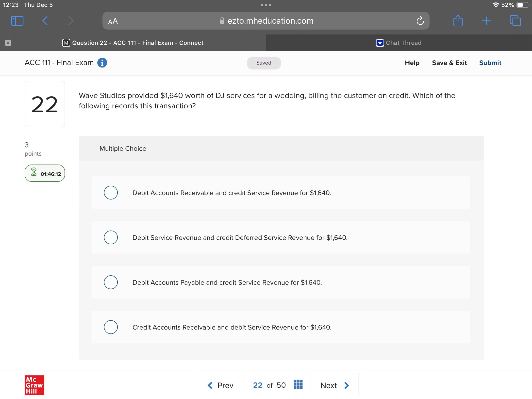Open the AA reader text size menu
Viewport: 532px width, 399px height.
click(113, 21)
